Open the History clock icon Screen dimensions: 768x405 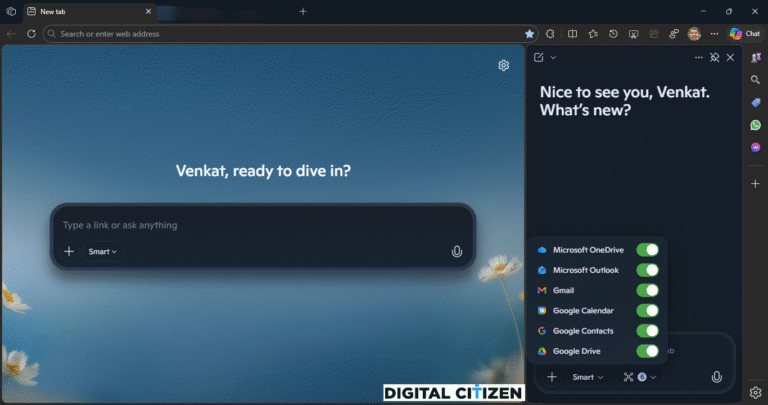pyautogui.click(x=613, y=34)
